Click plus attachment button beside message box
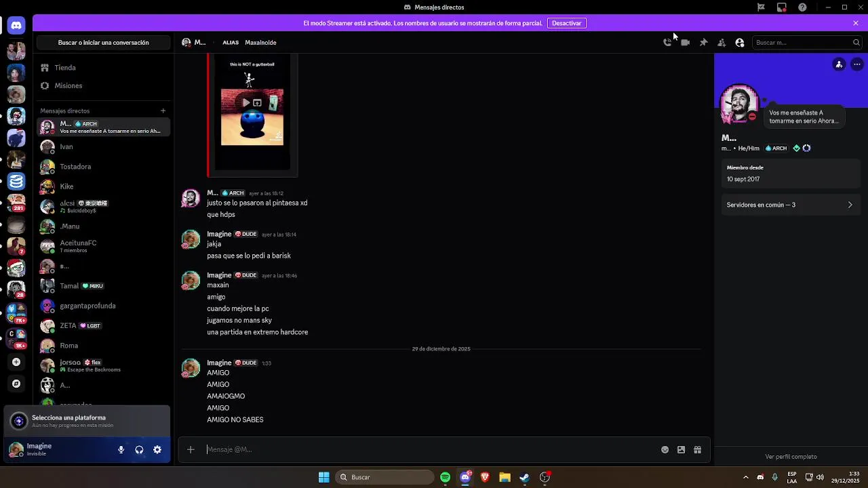The width and height of the screenshot is (868, 488). 191,449
